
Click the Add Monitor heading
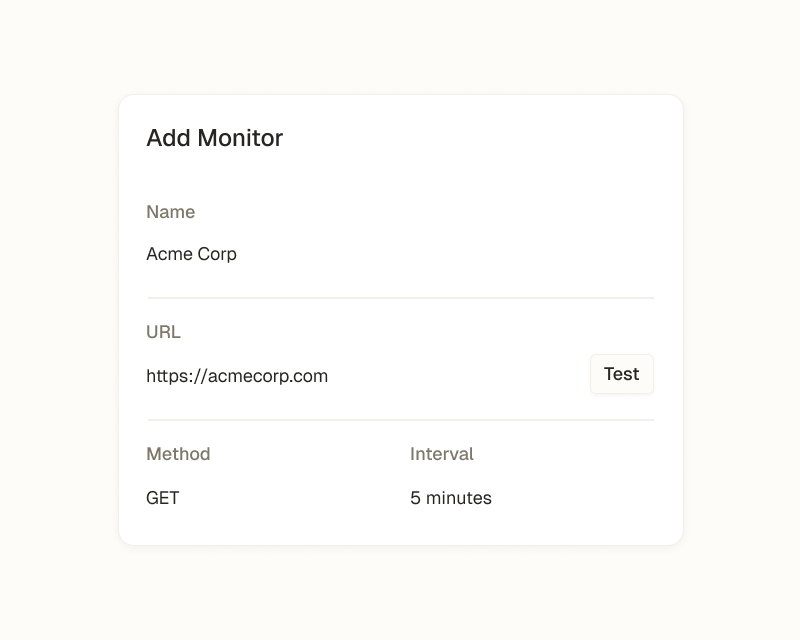(214, 138)
